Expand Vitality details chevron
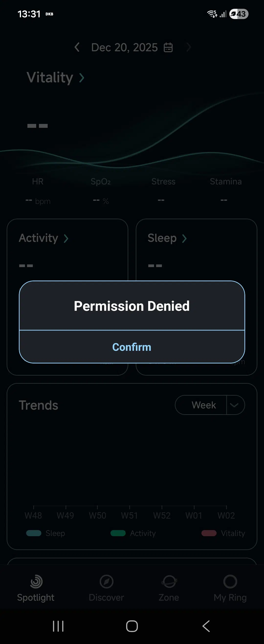This screenshot has width=264, height=644. tap(82, 78)
